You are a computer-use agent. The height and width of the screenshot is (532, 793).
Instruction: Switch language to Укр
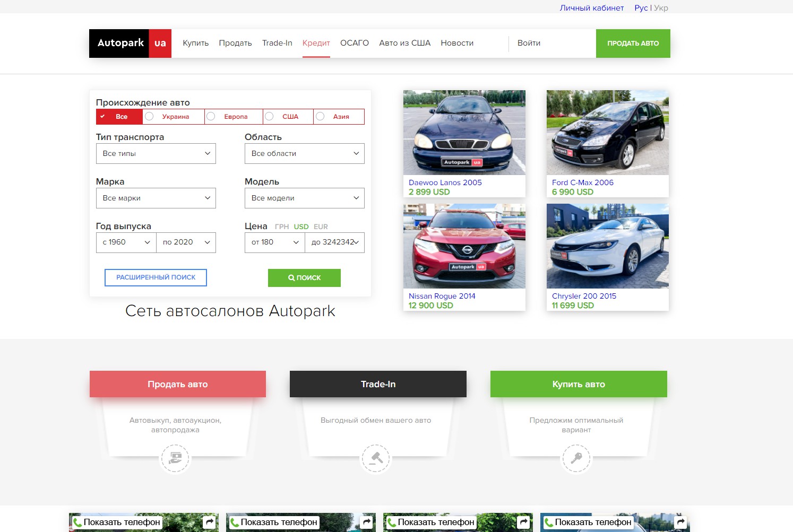point(661,8)
